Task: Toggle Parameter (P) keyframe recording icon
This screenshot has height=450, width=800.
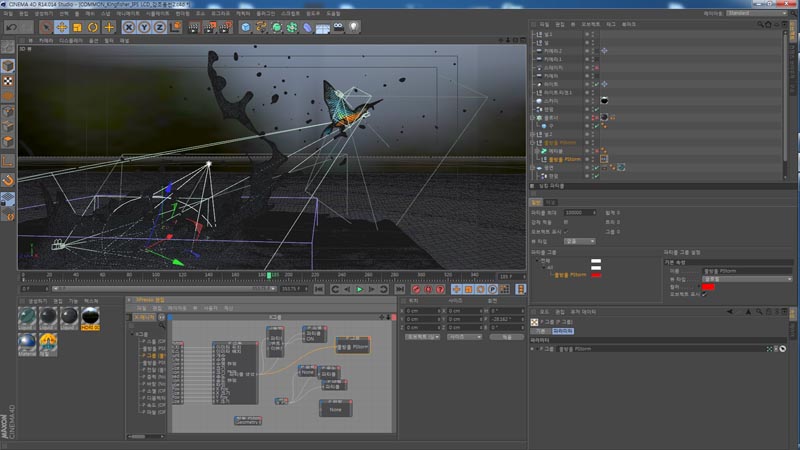Action: pos(492,289)
